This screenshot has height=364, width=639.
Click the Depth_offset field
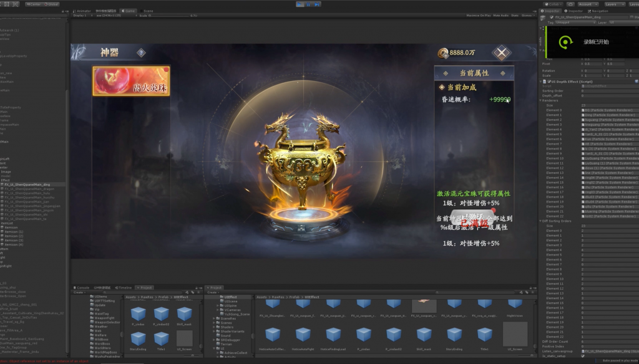(610, 96)
